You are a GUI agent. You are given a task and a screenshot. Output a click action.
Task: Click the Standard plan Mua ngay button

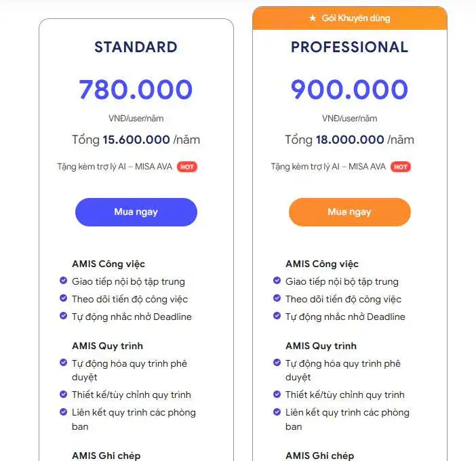(x=136, y=212)
